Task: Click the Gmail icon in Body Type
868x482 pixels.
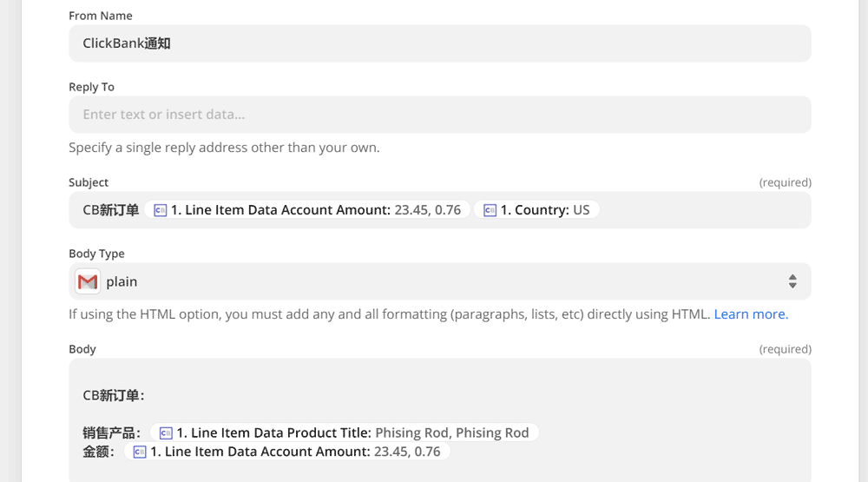Action: click(88, 281)
